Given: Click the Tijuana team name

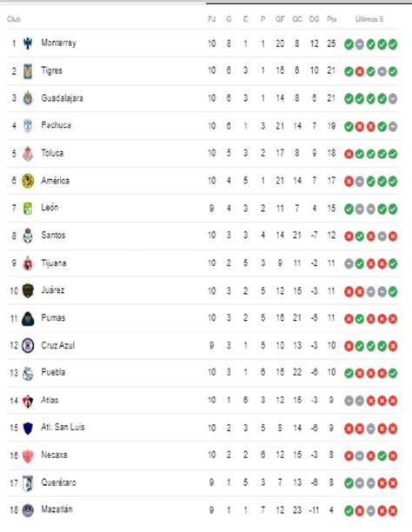Looking at the screenshot, I should pyautogui.click(x=54, y=263).
